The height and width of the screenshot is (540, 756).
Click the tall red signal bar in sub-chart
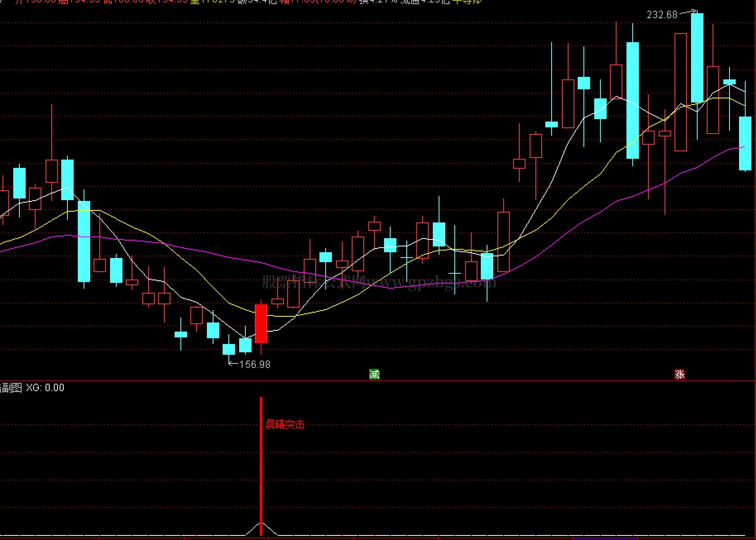tap(261, 466)
